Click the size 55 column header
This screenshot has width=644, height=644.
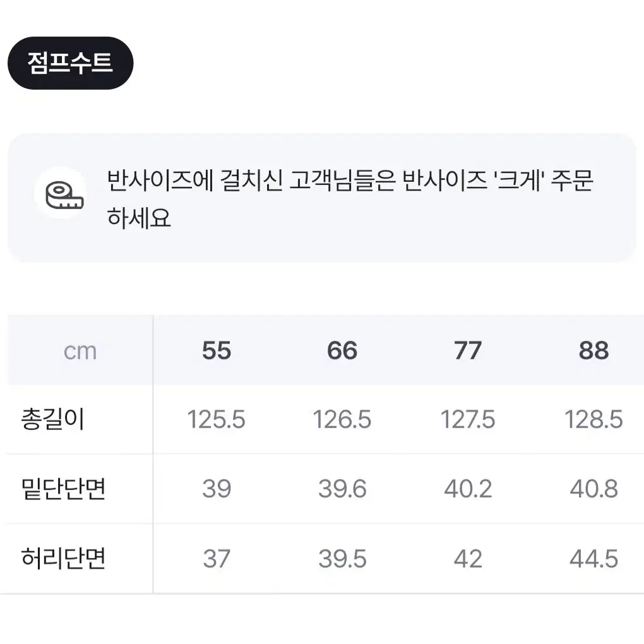pyautogui.click(x=217, y=350)
